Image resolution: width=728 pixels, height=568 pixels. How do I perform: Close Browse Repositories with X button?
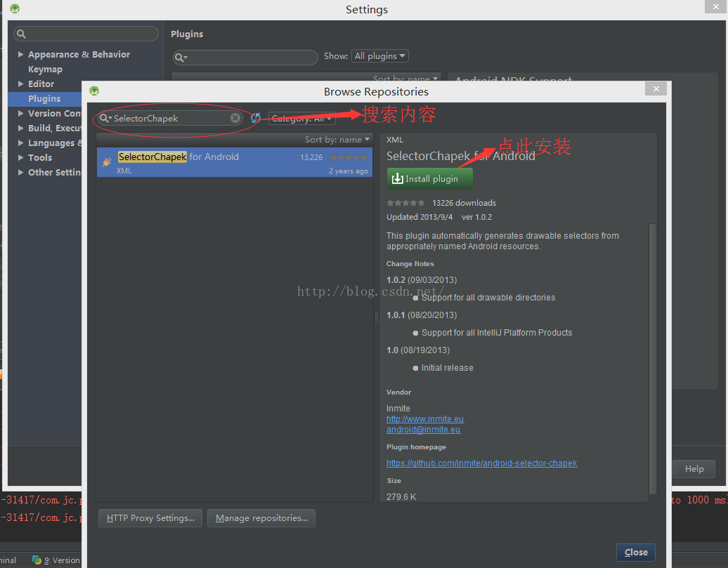click(x=656, y=88)
